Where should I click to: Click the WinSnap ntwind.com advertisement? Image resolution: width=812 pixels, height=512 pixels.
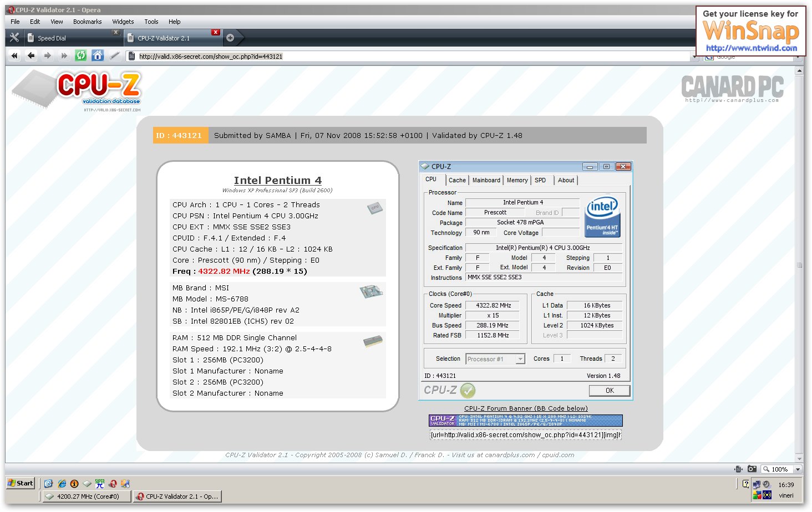[x=751, y=31]
